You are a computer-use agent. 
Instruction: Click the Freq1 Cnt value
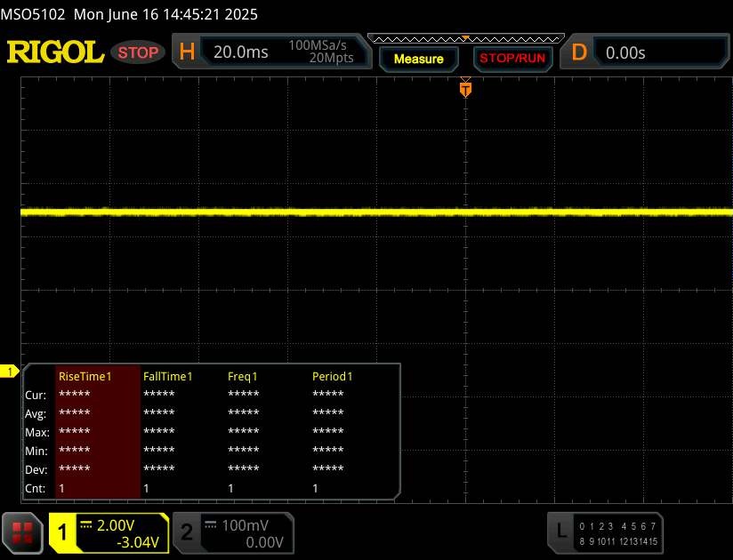(x=230, y=489)
